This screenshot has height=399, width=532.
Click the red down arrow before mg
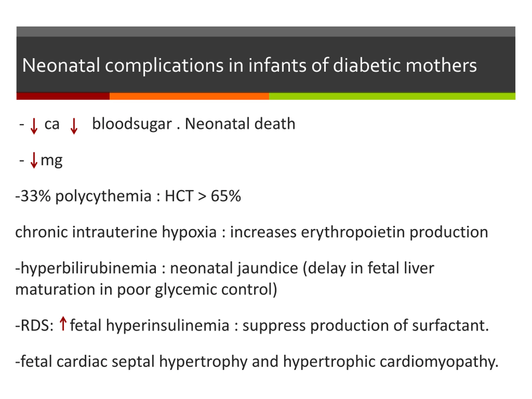point(34,160)
